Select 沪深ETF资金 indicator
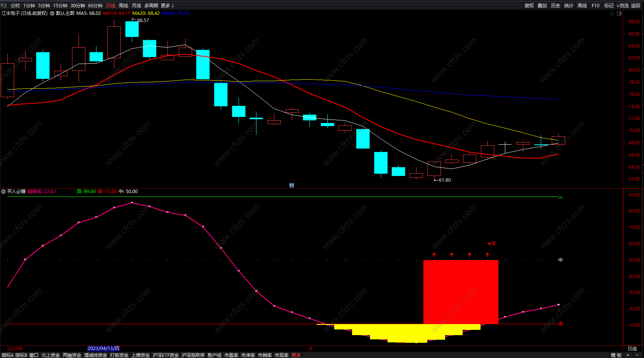Viewport: 644px width, 358px height. pos(166,355)
